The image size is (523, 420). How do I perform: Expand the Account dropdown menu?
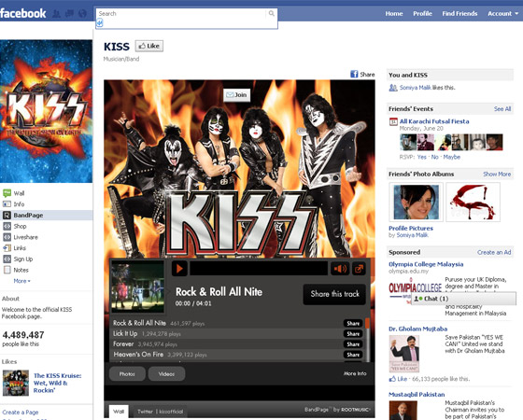pos(503,14)
